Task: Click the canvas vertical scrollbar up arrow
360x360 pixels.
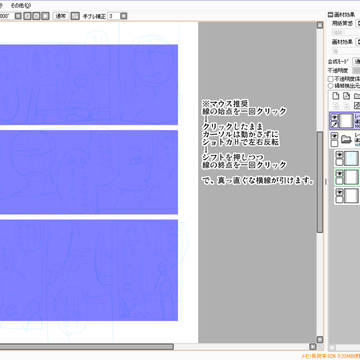Action: (x=320, y=25)
